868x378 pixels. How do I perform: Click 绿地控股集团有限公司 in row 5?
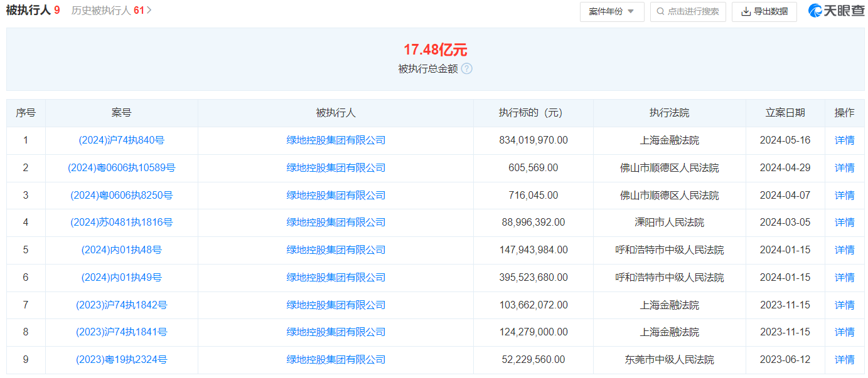tap(336, 250)
